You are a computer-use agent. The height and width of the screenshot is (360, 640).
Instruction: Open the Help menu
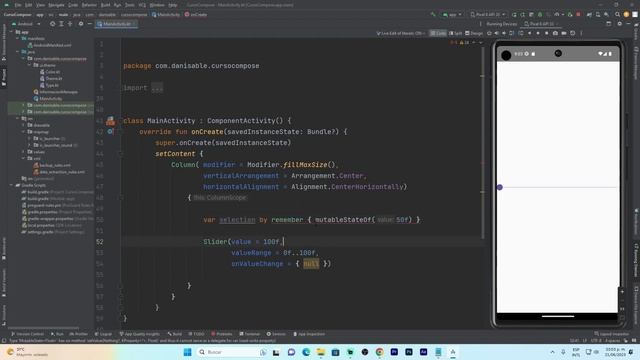coord(173,5)
